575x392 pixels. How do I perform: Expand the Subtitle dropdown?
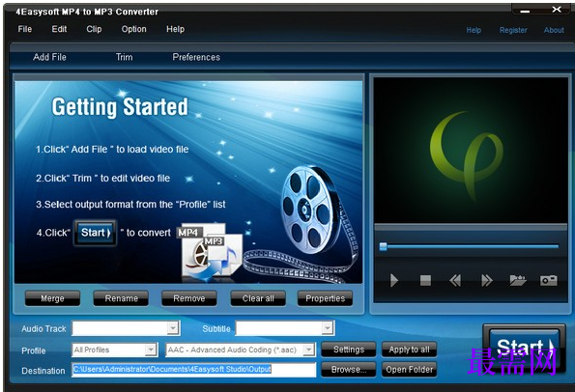pos(327,328)
